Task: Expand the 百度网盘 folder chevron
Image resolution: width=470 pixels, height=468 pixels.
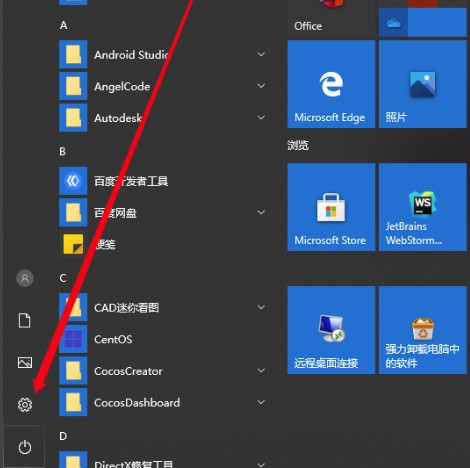Action: [x=261, y=212]
